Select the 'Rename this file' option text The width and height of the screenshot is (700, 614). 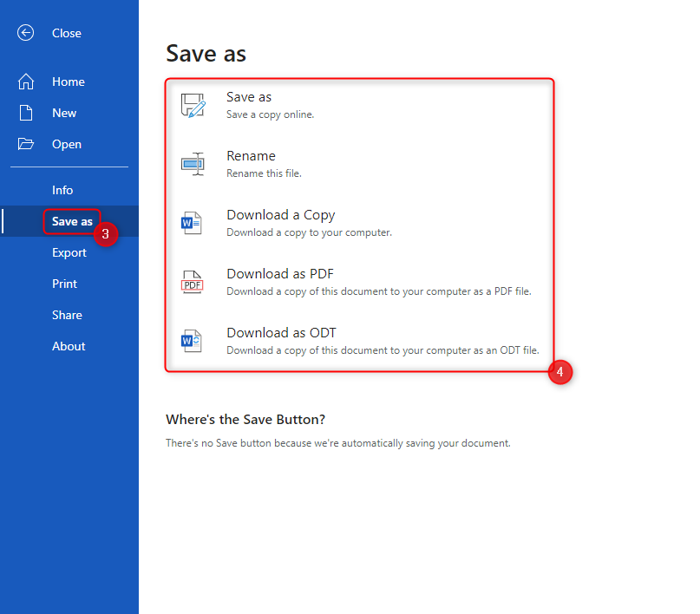pyautogui.click(x=264, y=173)
